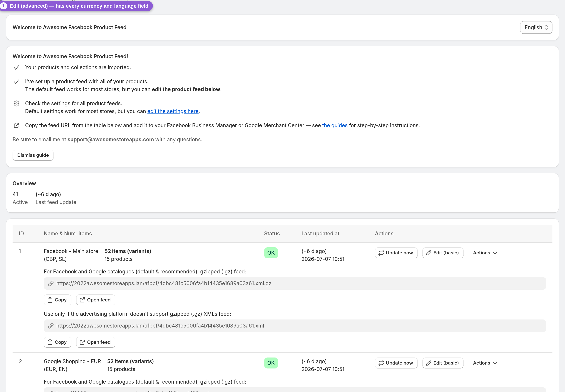Click the 'ID' column header
565x392 pixels.
(21, 234)
